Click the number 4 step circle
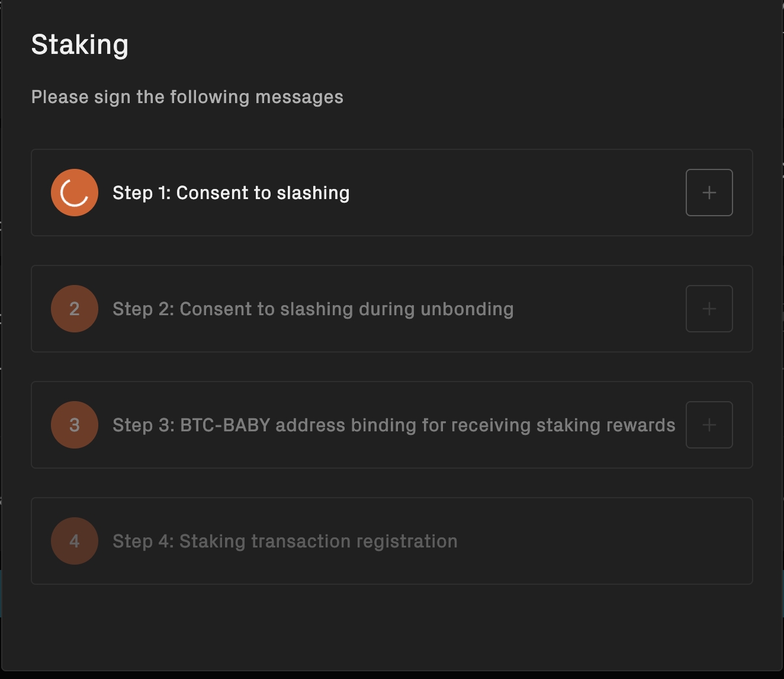 click(x=75, y=541)
